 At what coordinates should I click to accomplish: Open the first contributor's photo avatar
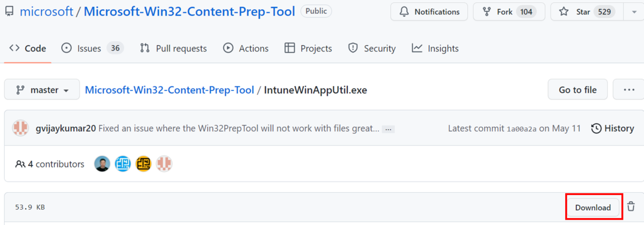pyautogui.click(x=102, y=164)
